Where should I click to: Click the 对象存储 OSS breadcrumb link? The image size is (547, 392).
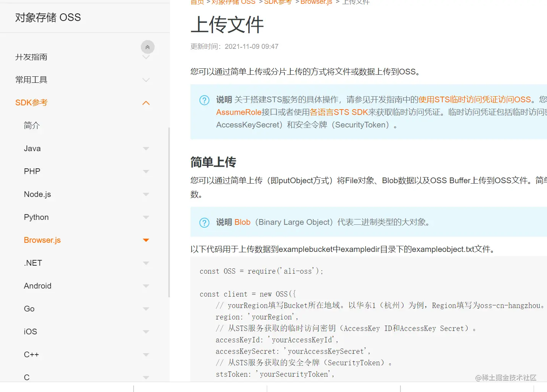(x=234, y=2)
